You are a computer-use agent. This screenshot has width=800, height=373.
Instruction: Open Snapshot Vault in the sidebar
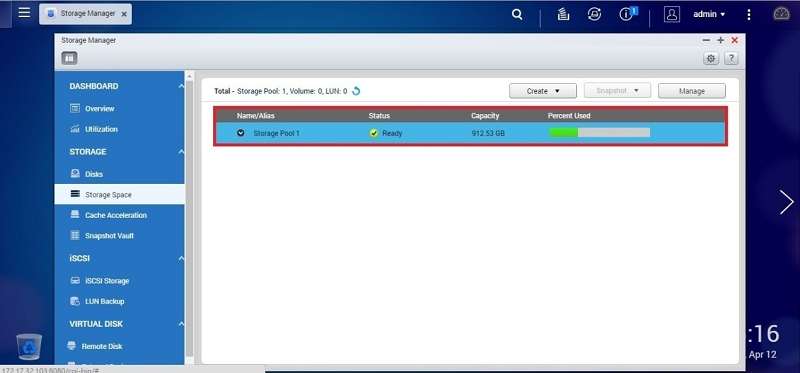(x=109, y=236)
